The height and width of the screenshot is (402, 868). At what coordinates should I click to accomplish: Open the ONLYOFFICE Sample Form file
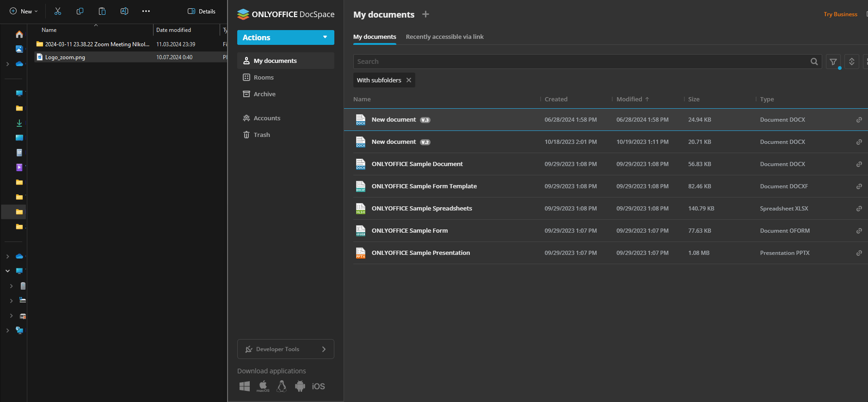click(410, 231)
